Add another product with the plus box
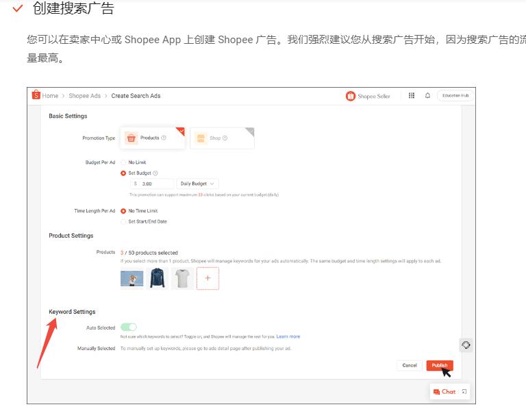The image size is (526, 420). pos(208,278)
